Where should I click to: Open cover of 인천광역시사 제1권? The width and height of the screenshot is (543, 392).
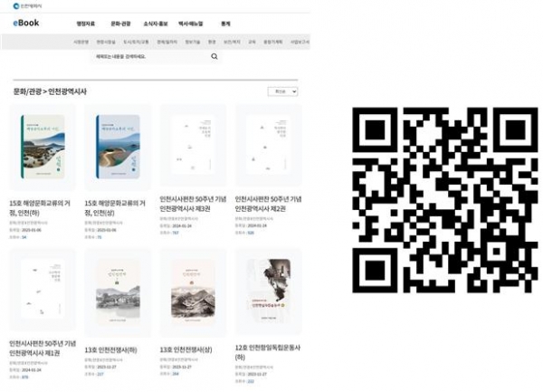pyautogui.click(x=43, y=290)
